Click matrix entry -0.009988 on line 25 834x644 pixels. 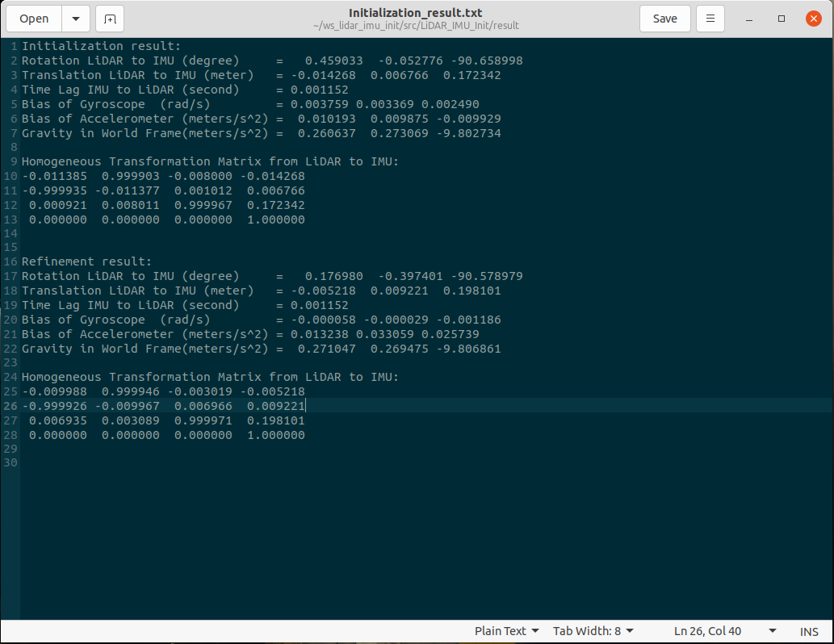point(54,392)
